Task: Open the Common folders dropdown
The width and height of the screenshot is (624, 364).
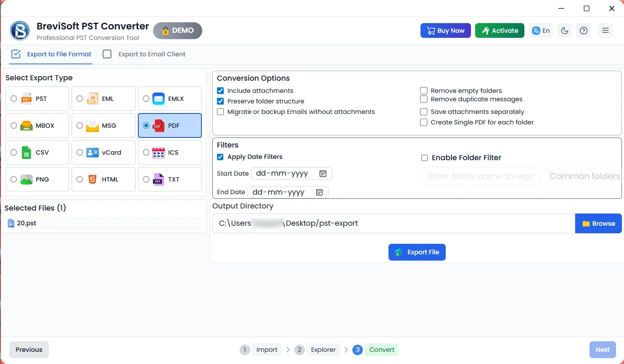Action: click(584, 176)
